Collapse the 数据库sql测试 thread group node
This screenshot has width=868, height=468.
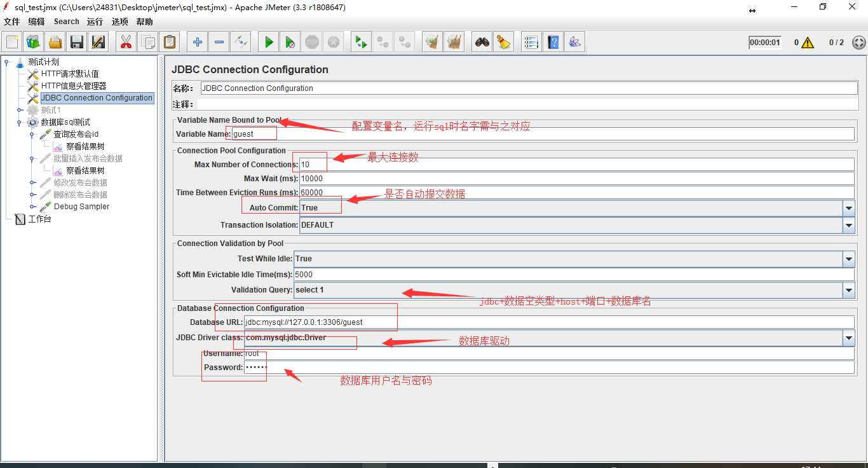(20, 122)
